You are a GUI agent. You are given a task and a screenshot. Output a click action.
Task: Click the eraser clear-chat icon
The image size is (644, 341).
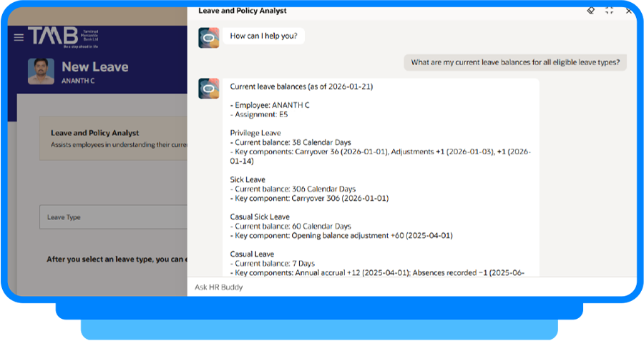tap(590, 11)
